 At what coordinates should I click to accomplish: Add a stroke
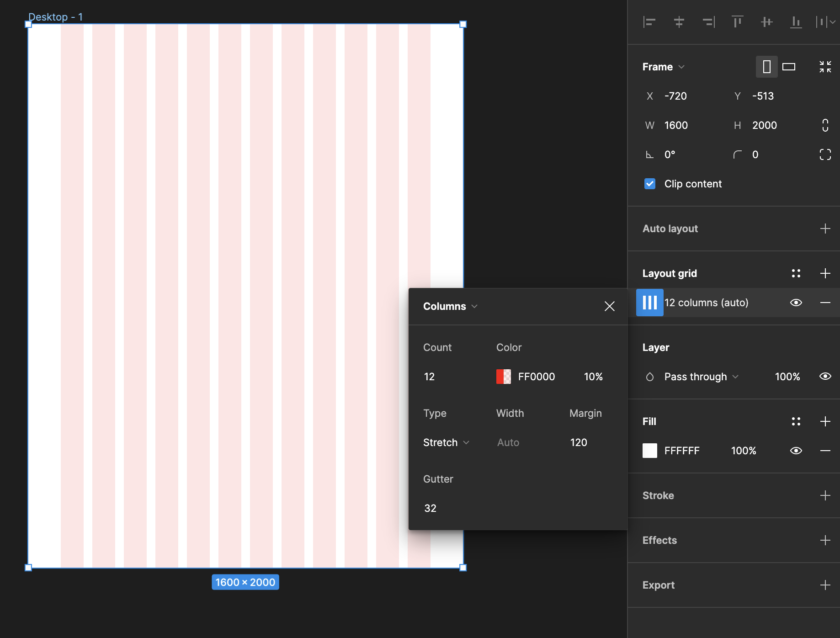point(825,495)
